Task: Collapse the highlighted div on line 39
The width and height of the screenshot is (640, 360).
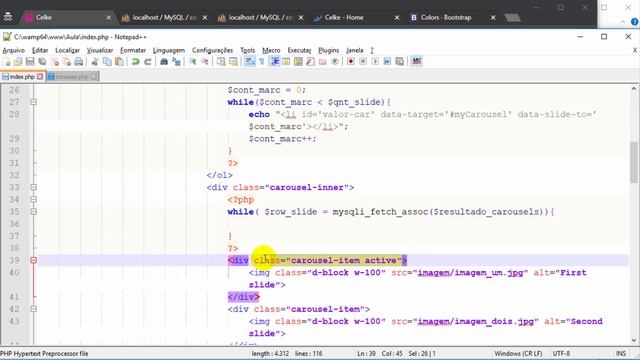Action: (33, 260)
